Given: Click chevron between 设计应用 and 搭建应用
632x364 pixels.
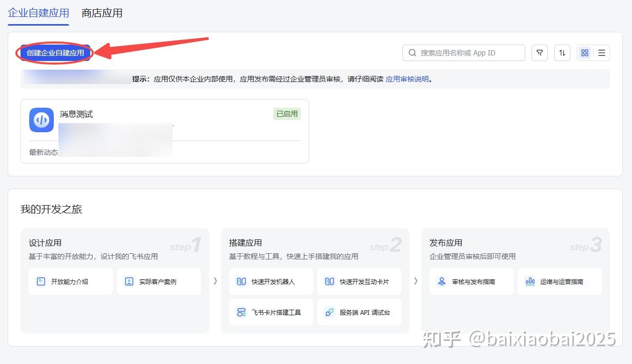Looking at the screenshot, I should 215,281.
